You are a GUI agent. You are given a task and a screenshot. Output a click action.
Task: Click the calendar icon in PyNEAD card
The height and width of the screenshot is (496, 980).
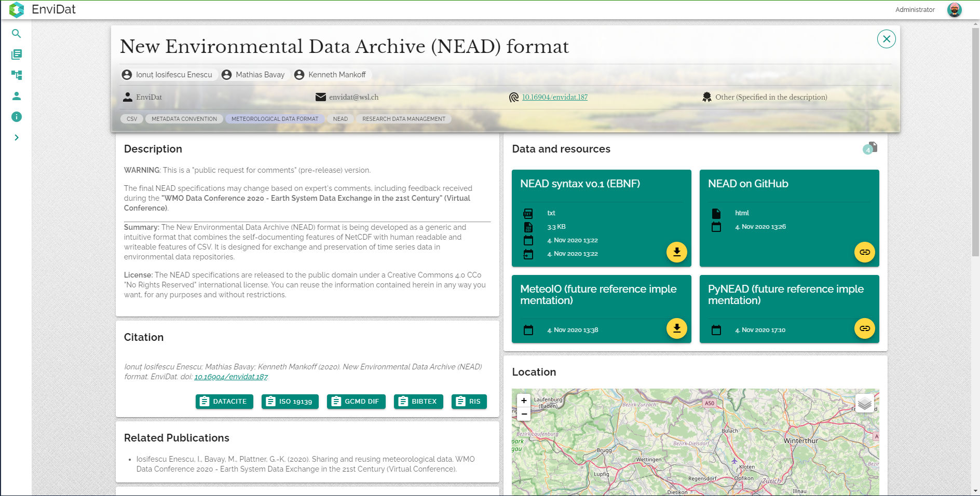716,330
